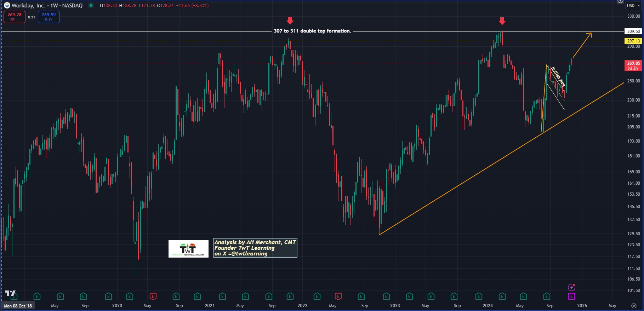The height and width of the screenshot is (311, 644).
Task: Open the purple lightning latest-updates icon
Action: click(571, 287)
